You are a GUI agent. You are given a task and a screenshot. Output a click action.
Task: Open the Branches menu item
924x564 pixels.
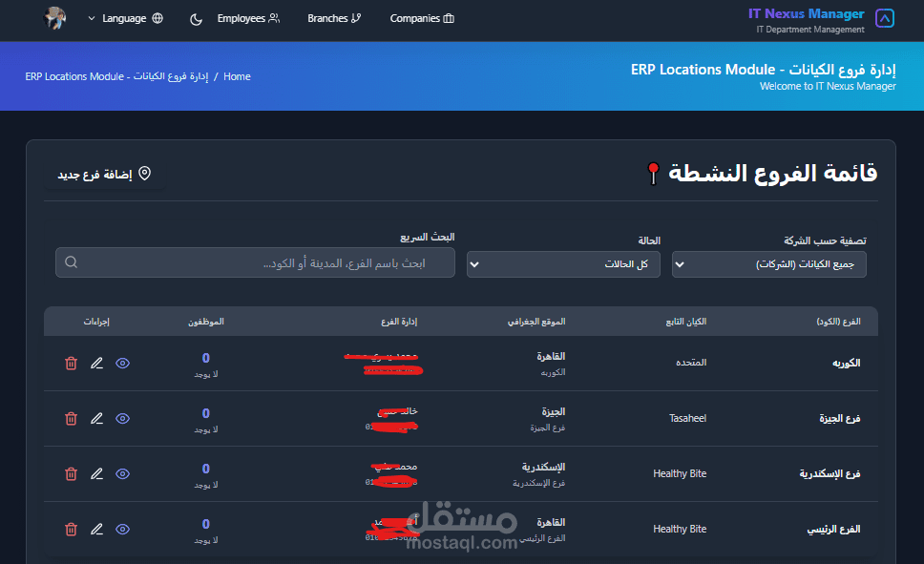[334, 18]
